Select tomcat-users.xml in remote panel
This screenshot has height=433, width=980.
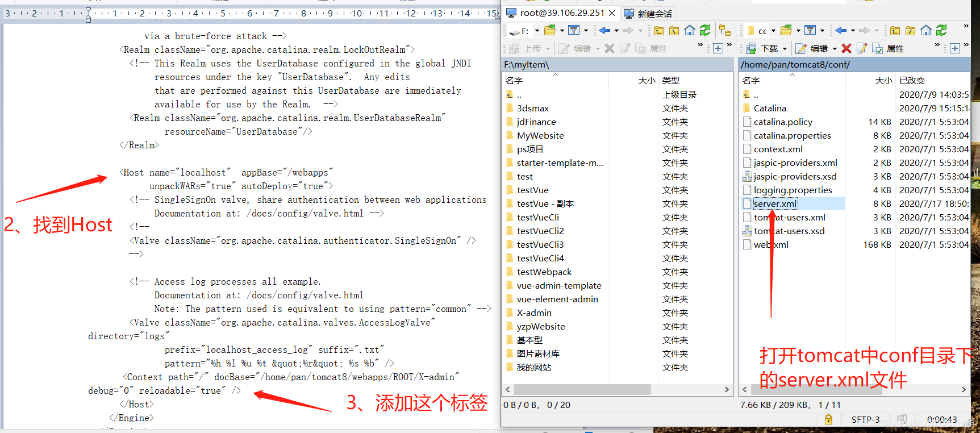point(789,217)
